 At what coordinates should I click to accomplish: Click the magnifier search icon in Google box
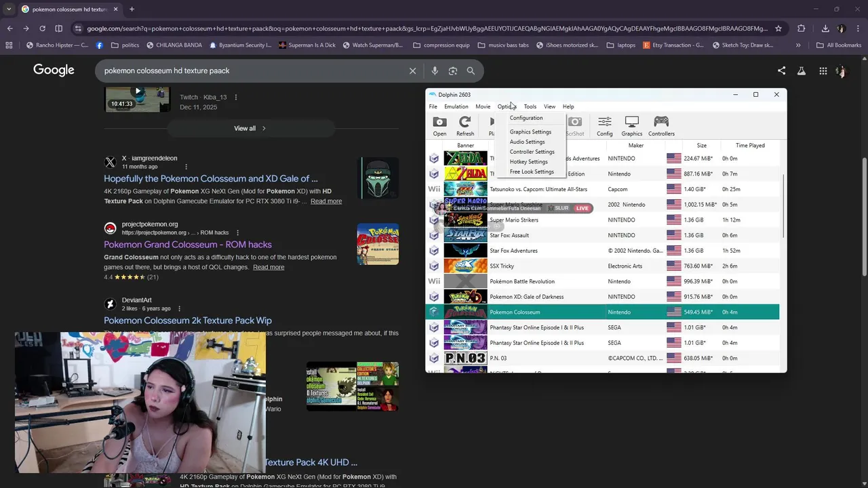click(x=471, y=70)
